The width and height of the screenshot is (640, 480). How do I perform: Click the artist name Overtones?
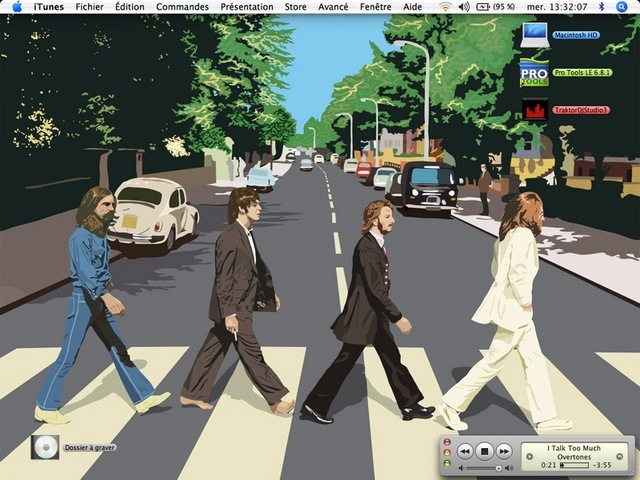coord(574,457)
